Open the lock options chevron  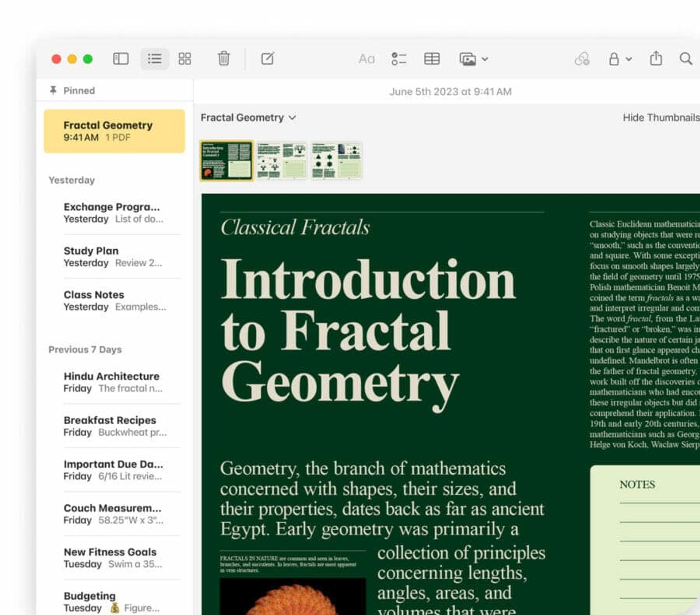click(x=629, y=59)
